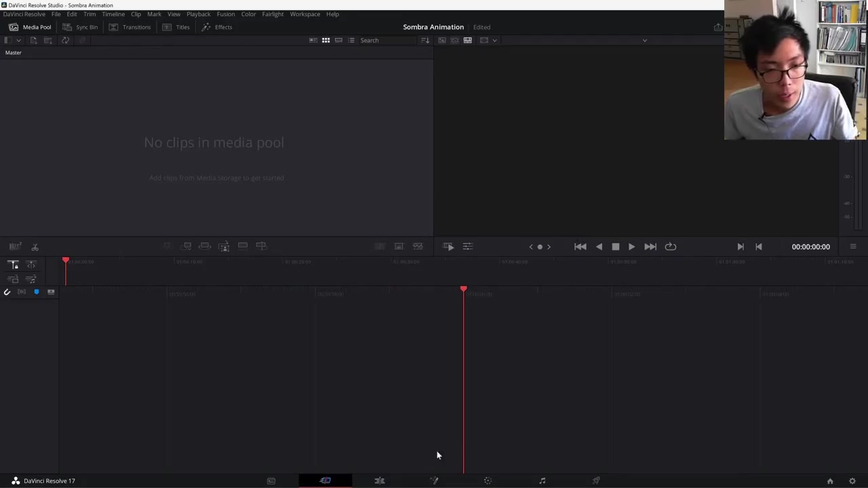Open the viewer options three-line menu
Viewport: 868px width, 488px height.
[852, 247]
